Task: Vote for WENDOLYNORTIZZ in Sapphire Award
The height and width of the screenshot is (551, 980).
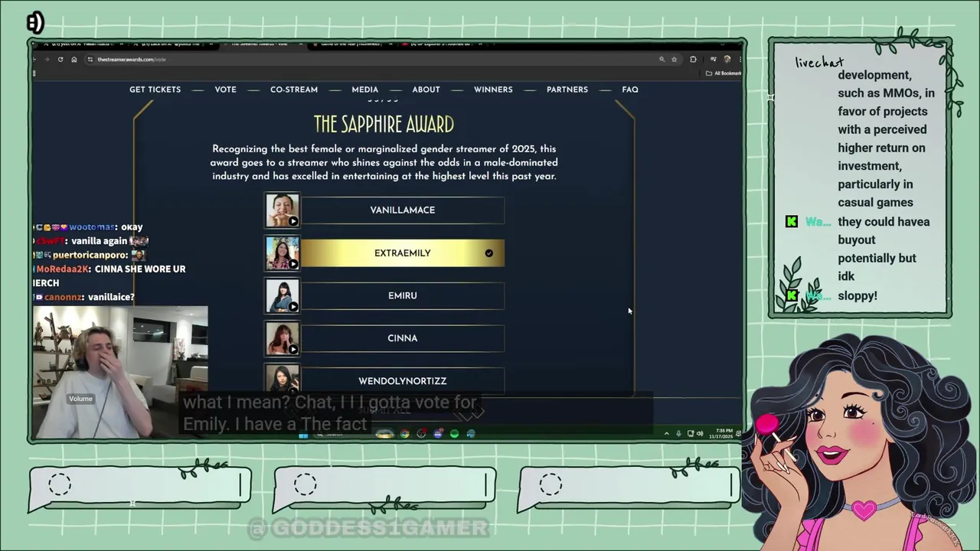Action: click(x=402, y=381)
